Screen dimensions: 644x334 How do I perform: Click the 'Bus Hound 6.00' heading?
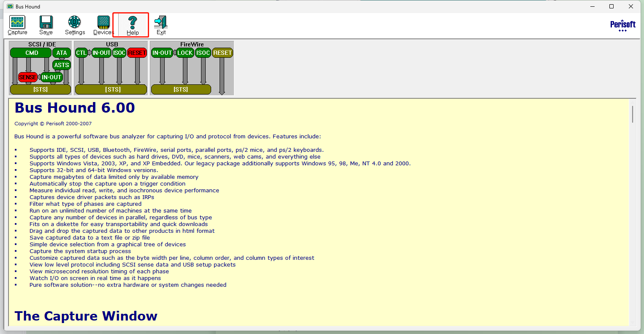coord(75,108)
